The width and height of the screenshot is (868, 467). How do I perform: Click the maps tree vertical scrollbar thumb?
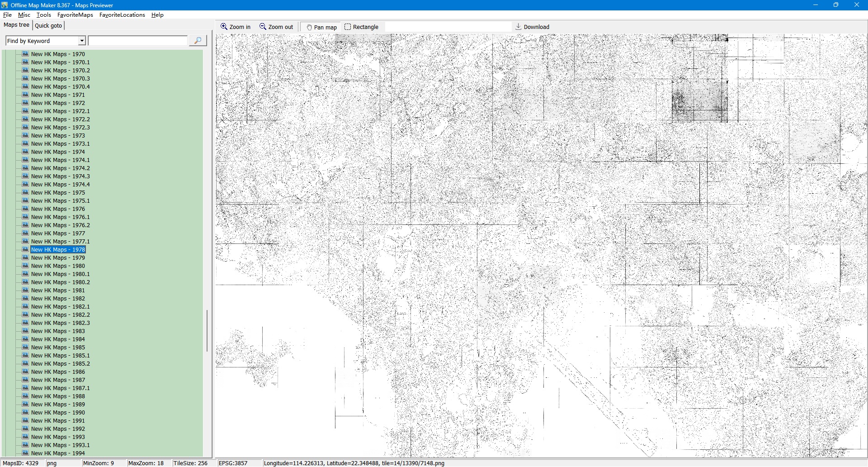pos(207,330)
